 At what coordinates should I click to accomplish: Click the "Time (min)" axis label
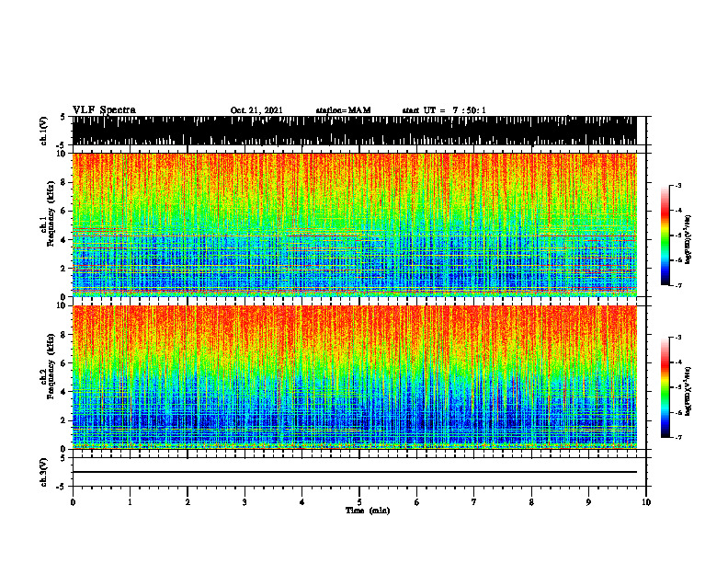coord(368,511)
